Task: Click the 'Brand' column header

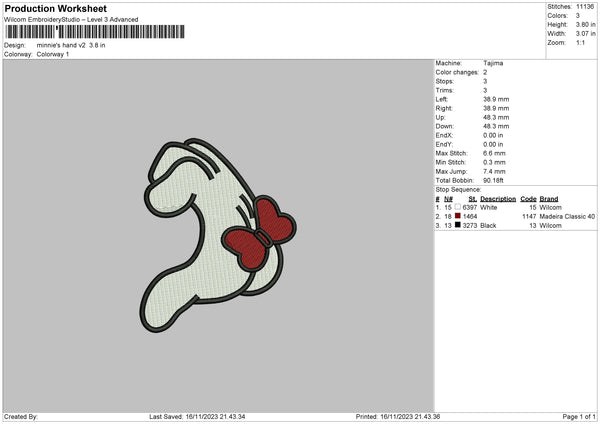Action: (x=549, y=199)
